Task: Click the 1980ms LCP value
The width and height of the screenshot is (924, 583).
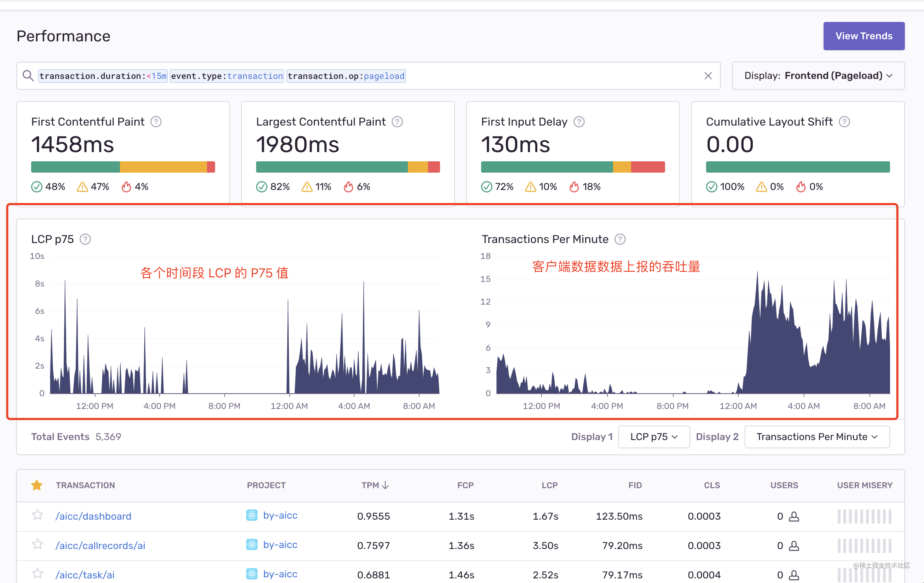Action: [x=298, y=144]
